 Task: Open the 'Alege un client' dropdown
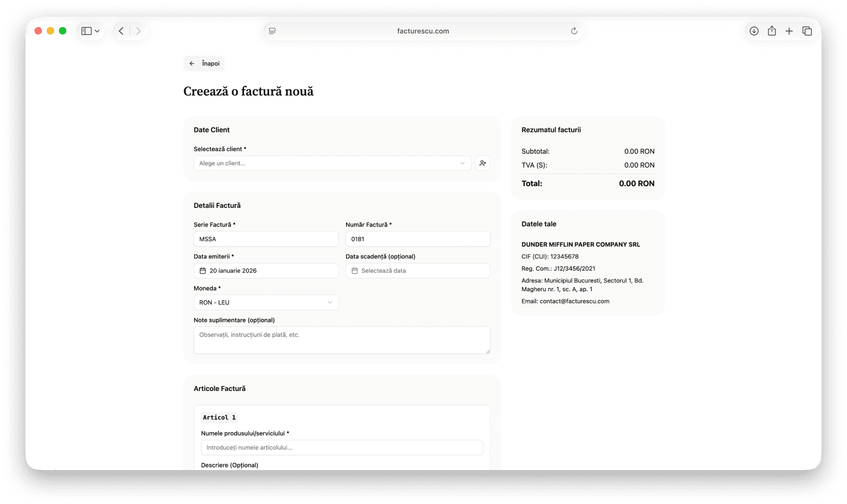tap(332, 163)
